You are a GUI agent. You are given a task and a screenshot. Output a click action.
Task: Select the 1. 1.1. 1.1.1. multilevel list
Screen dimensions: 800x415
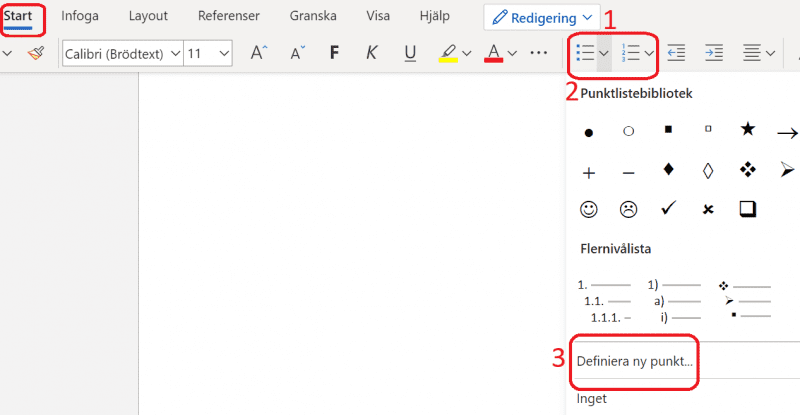[604, 301]
